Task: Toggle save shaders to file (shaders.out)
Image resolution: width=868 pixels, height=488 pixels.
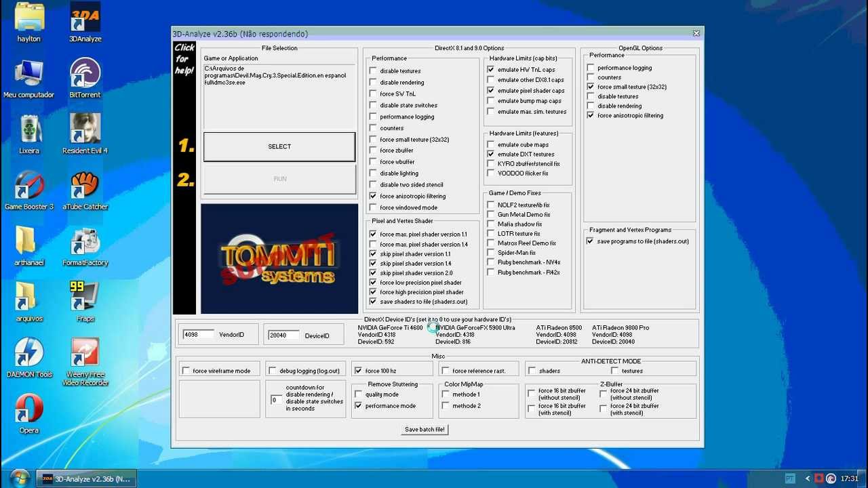Action: tap(373, 302)
